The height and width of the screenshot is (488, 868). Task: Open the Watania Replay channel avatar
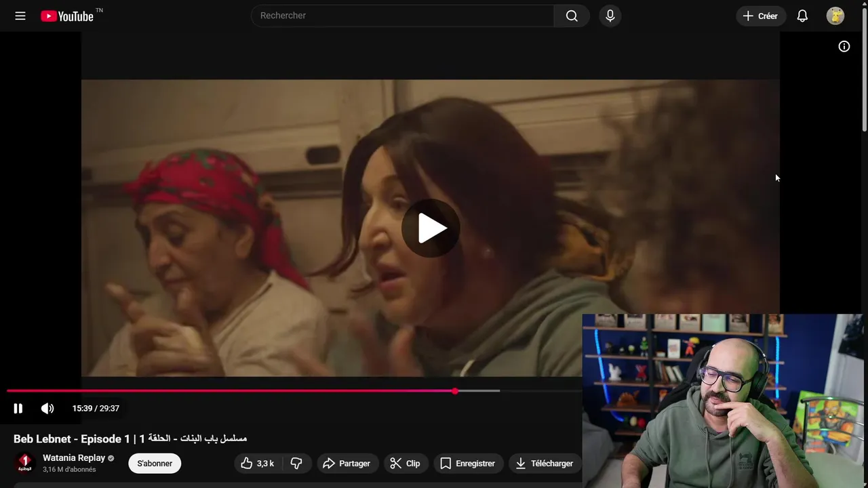coord(25,463)
